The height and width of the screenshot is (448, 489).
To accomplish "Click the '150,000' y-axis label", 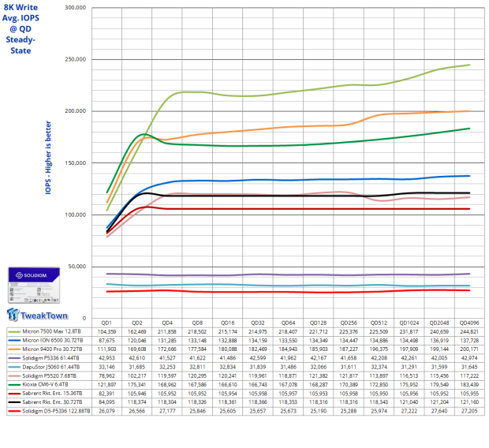I will [x=75, y=162].
